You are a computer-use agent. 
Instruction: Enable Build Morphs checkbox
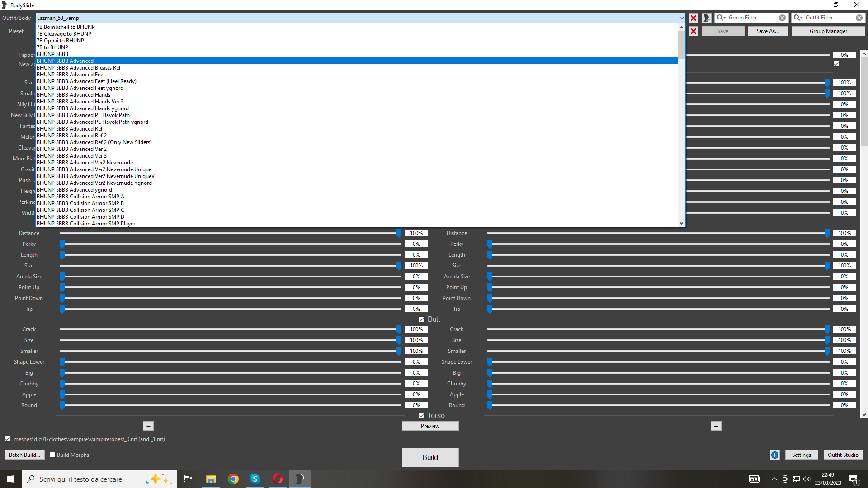coord(53,455)
